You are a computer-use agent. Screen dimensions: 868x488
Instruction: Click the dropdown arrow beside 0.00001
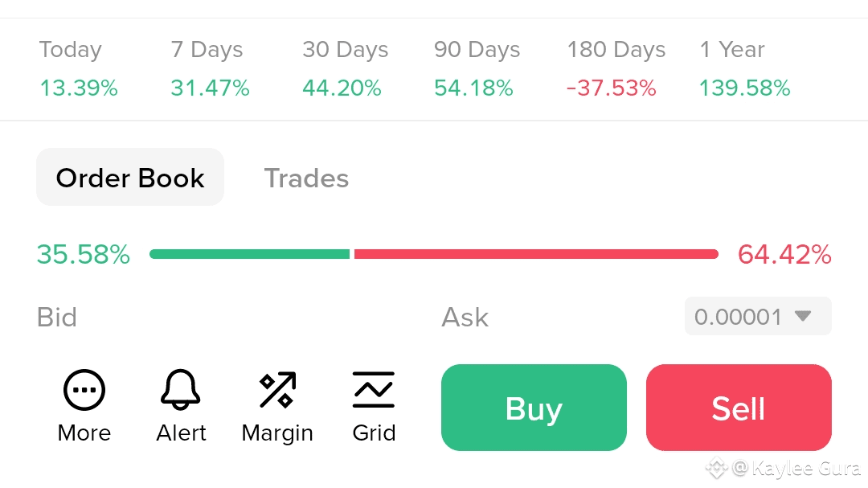coord(803,317)
